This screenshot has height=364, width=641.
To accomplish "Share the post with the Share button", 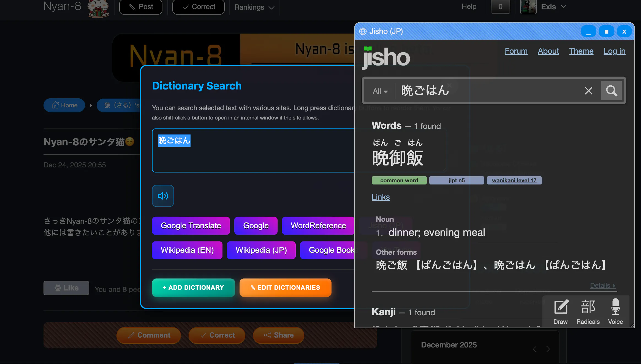I will click(x=279, y=335).
